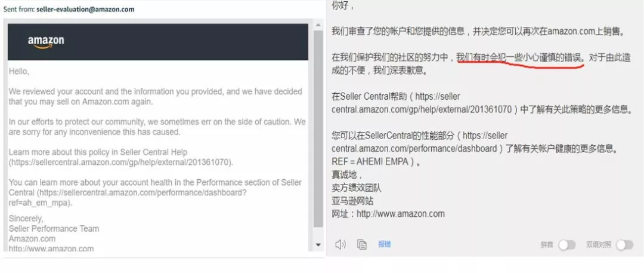Toggle the 拼音 pinyin switch

pyautogui.click(x=566, y=245)
